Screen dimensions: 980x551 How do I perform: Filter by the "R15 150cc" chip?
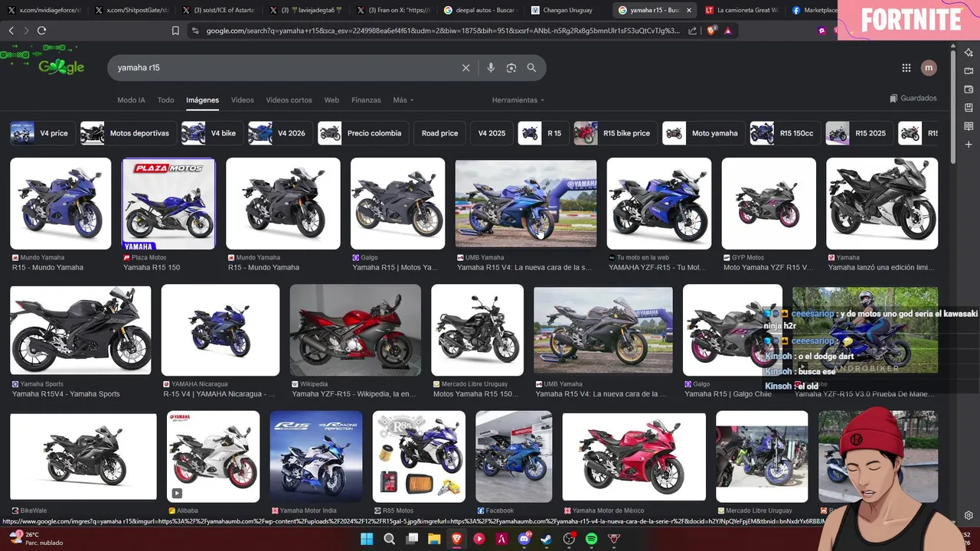785,133
